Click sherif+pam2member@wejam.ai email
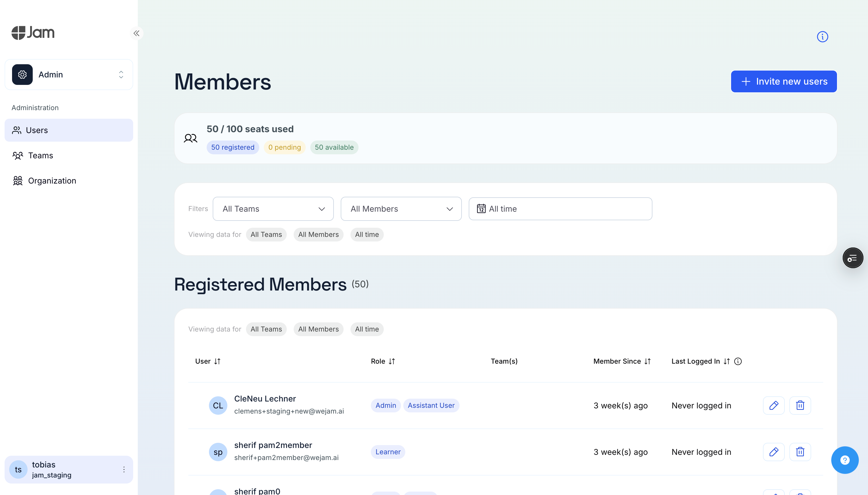Image resolution: width=868 pixels, height=495 pixels. pos(286,458)
